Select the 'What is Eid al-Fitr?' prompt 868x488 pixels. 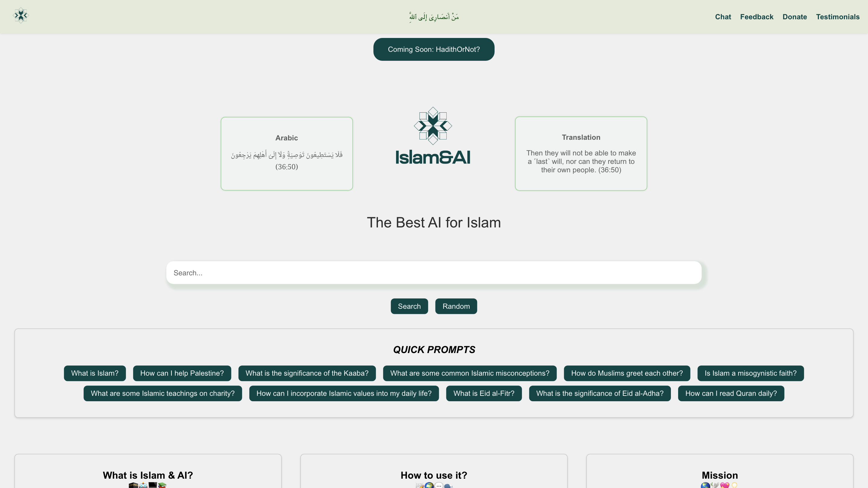coord(484,393)
